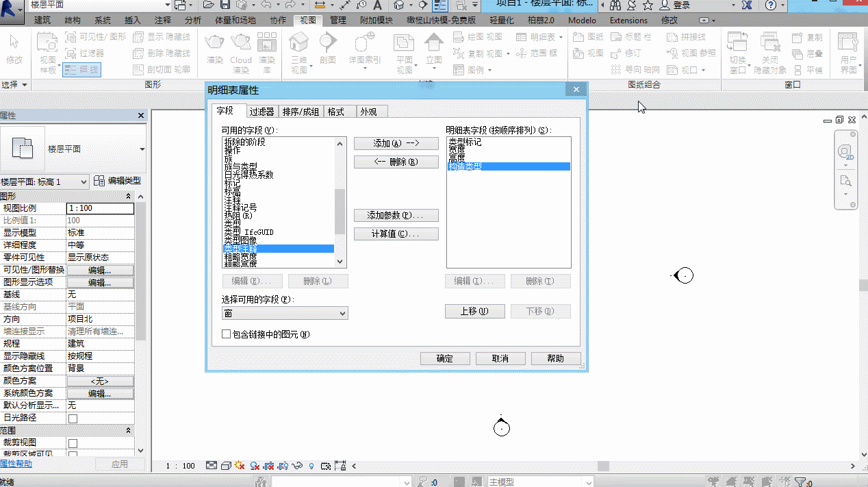Image resolution: width=868 pixels, height=487 pixels.
Task: Click the 视图样板 (View Templates) icon
Action: (47, 44)
